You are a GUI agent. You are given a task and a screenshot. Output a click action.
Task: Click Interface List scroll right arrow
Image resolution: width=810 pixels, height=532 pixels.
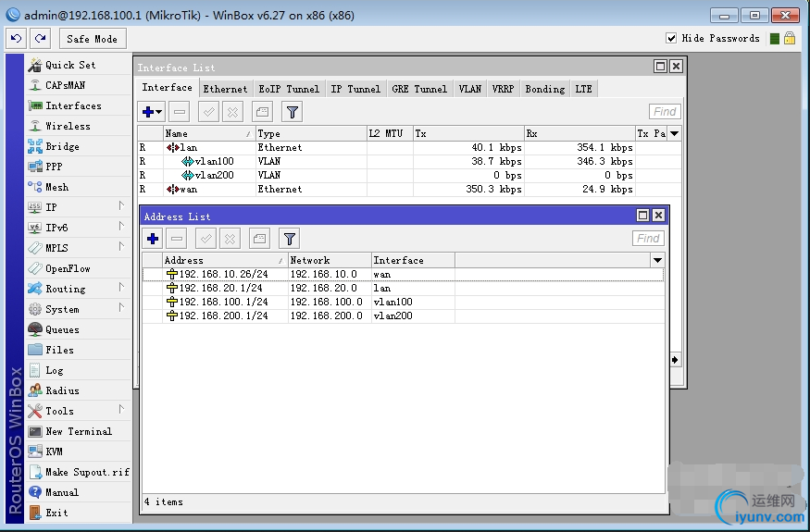[x=675, y=360]
